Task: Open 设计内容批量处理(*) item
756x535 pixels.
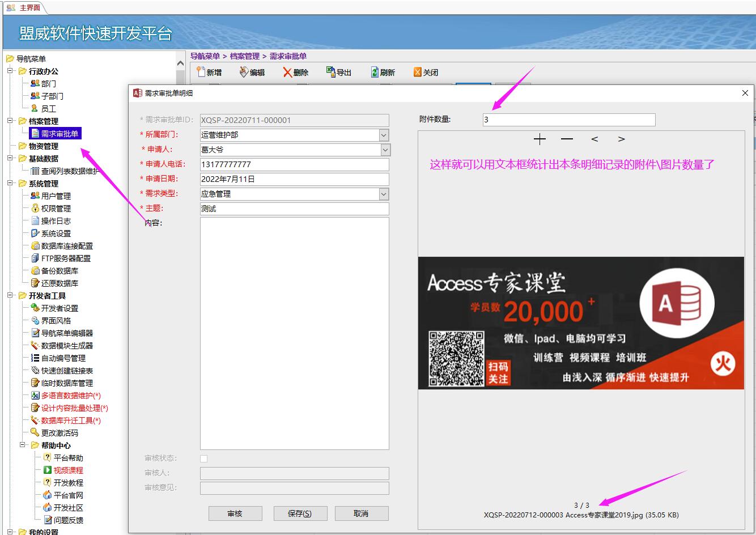Action: click(74, 408)
